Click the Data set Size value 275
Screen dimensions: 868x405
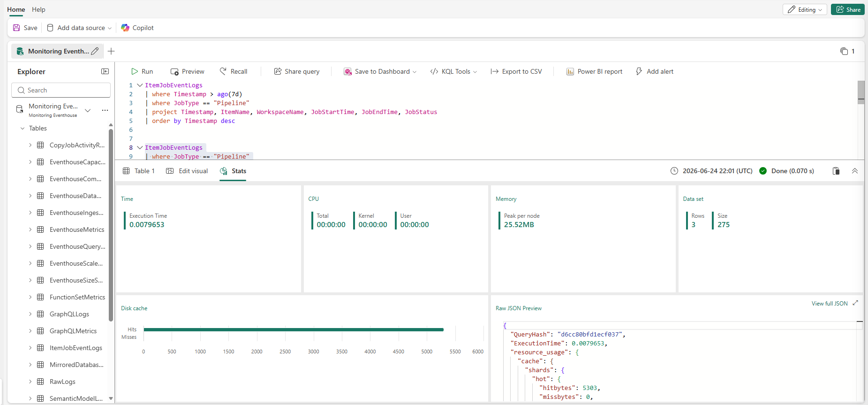pyautogui.click(x=724, y=225)
